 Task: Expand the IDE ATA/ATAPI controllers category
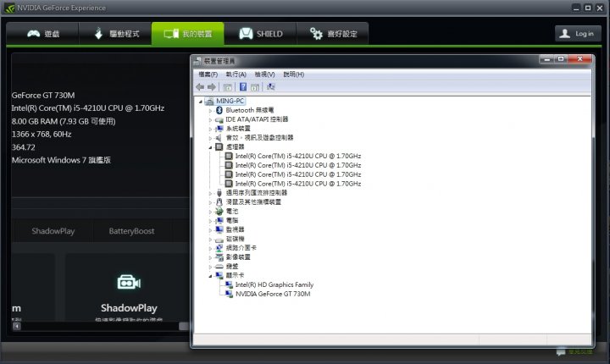click(x=210, y=119)
